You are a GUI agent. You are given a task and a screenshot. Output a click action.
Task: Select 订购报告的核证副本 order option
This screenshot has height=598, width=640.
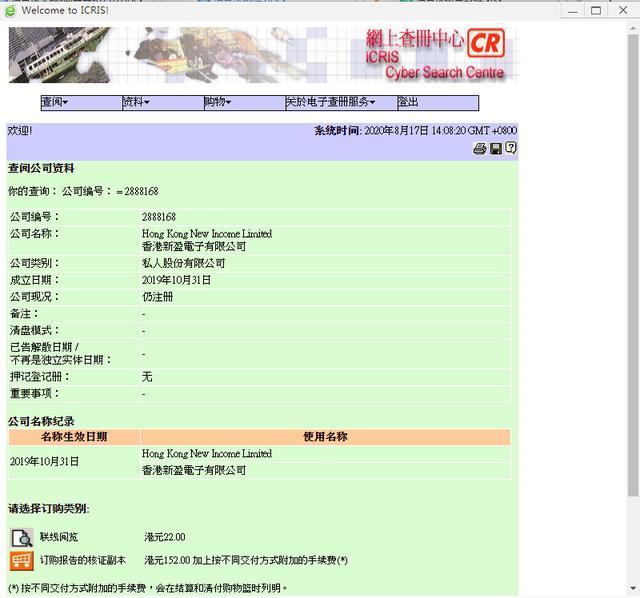[x=83, y=560]
